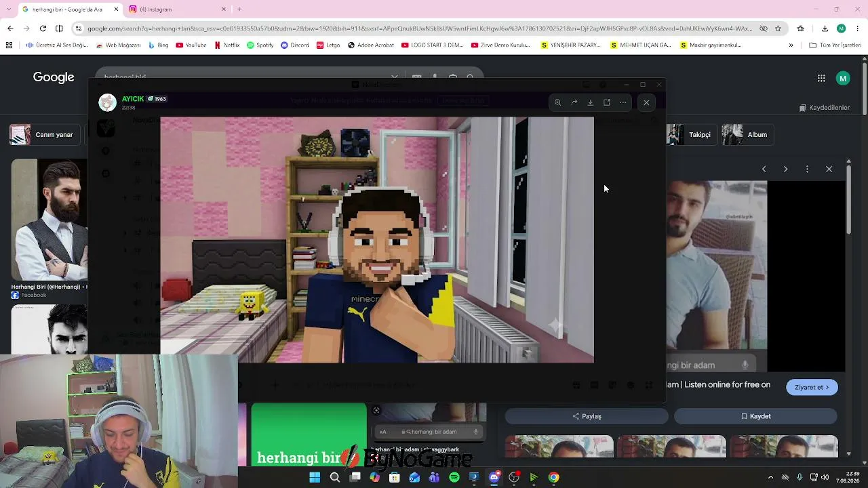Open Chrome three-dot menu
Viewport: 868px width, 488px height.
tap(857, 28)
